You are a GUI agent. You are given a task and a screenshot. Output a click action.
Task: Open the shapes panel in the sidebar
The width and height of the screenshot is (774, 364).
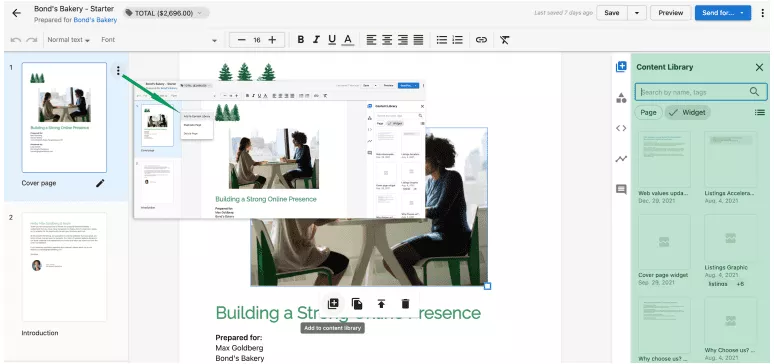click(x=621, y=98)
